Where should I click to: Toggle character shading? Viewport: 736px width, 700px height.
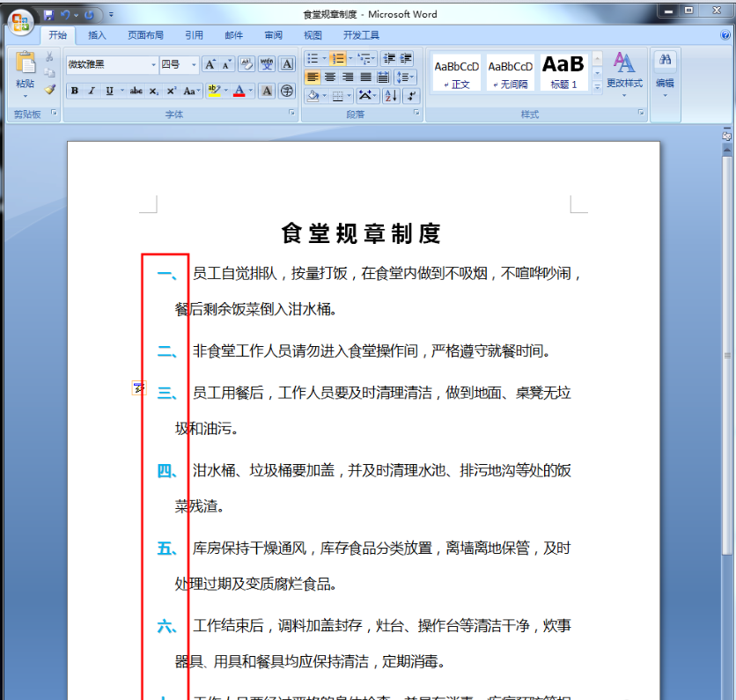[267, 91]
